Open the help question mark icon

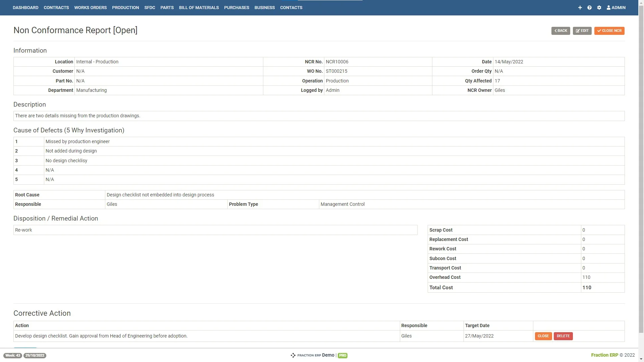(589, 7)
